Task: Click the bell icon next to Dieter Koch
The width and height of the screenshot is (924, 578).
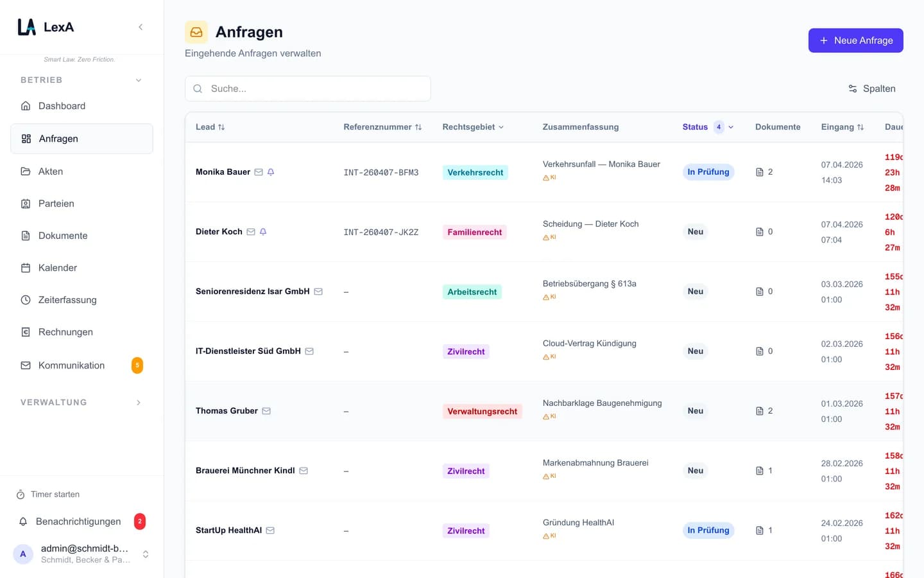Action: tap(263, 232)
